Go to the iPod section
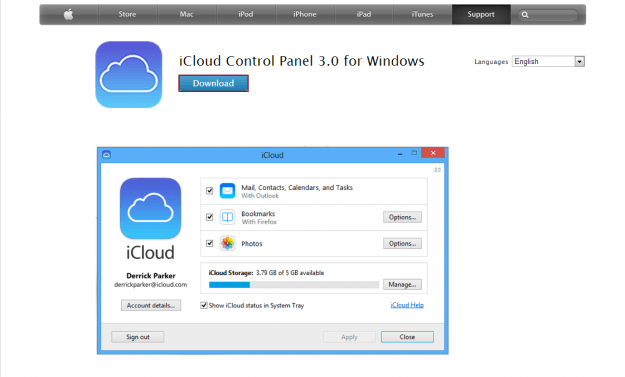 (246, 14)
